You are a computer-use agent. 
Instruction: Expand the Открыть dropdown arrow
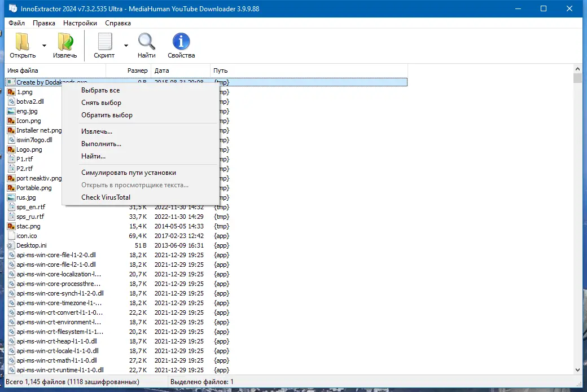[x=44, y=46]
